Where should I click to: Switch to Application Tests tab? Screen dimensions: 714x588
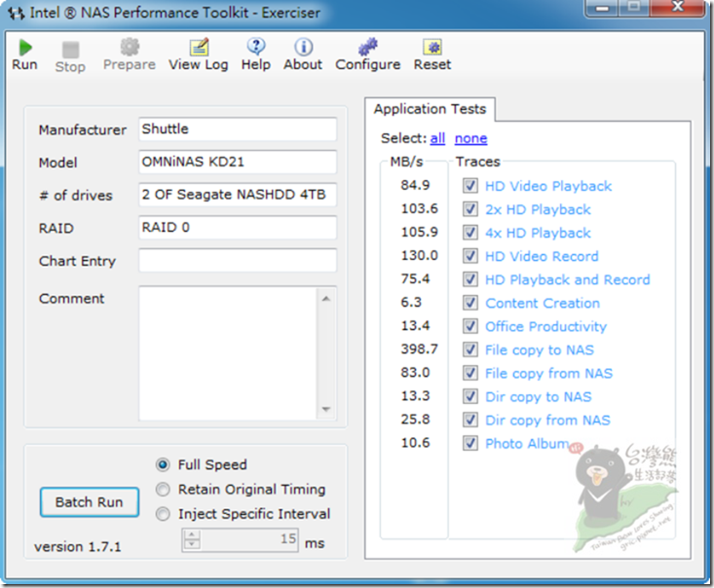tap(430, 109)
